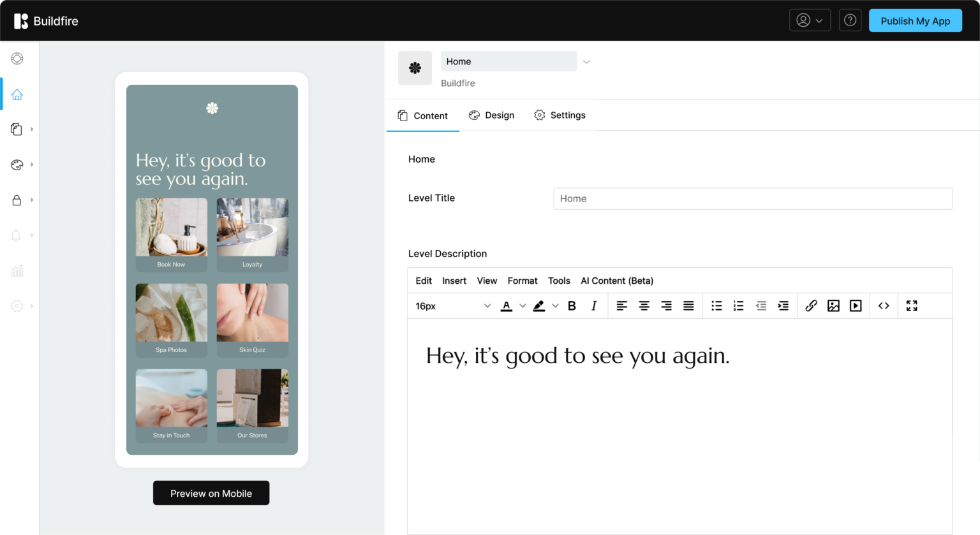Viewport: 980px width, 535px height.
Task: Toggle bold text formatting
Action: point(572,306)
